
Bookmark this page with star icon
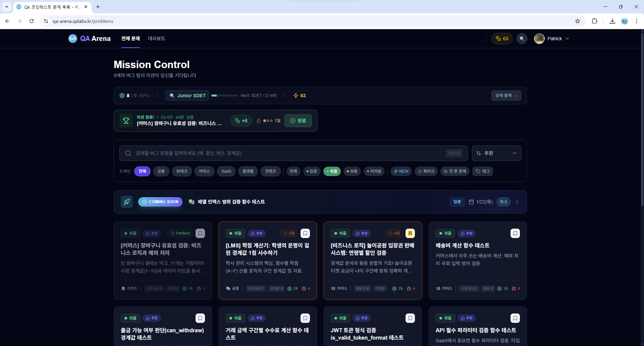click(578, 21)
